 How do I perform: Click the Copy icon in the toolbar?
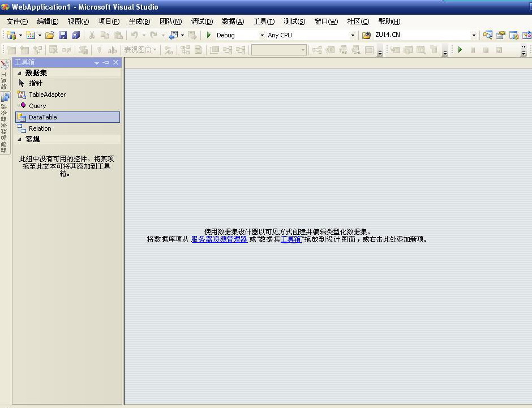105,35
